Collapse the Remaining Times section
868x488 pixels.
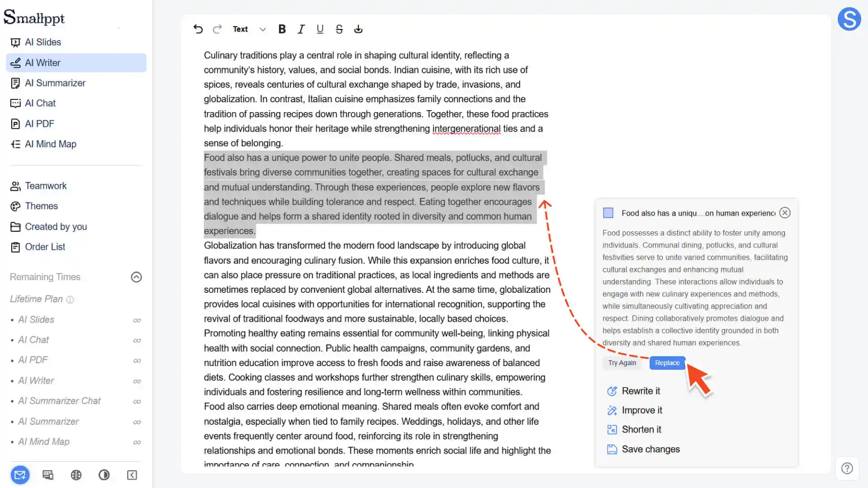pos(137,277)
